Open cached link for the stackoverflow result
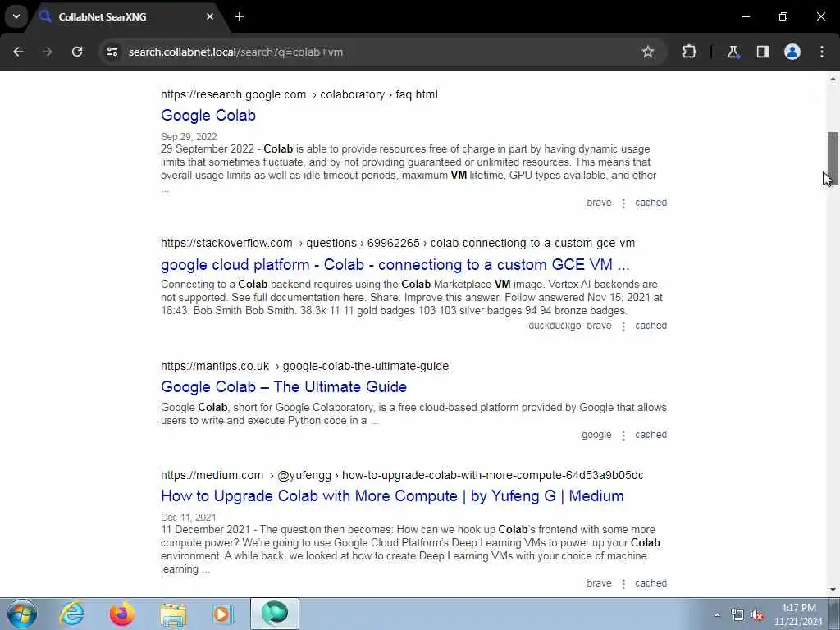840x630 pixels. (x=651, y=326)
